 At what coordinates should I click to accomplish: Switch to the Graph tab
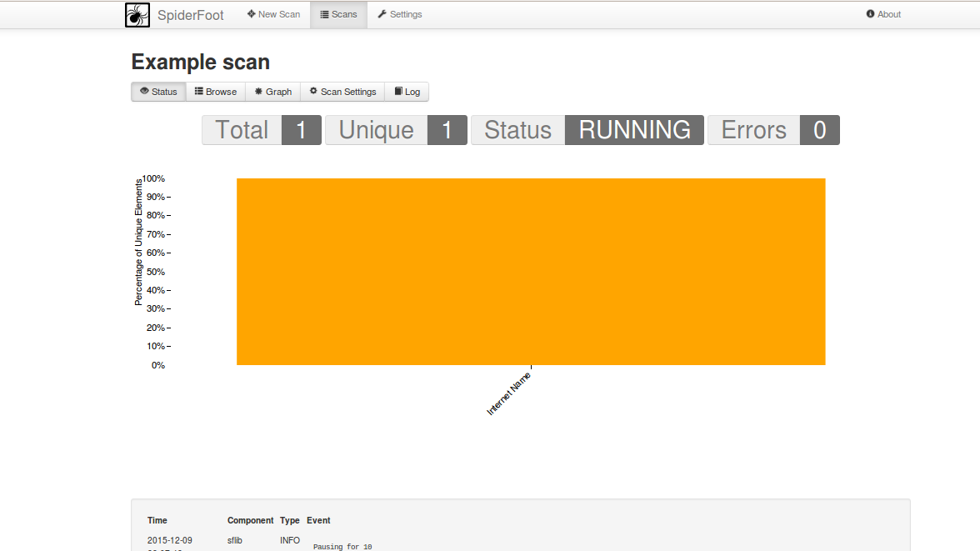tap(273, 92)
